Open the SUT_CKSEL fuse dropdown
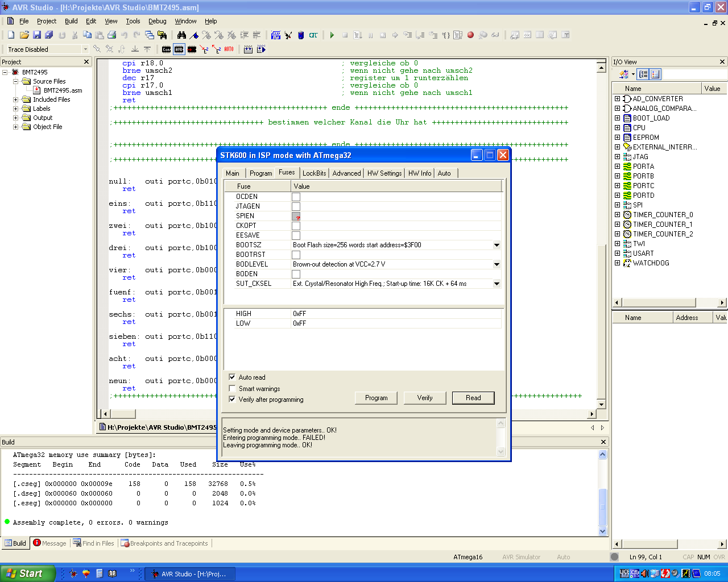 (x=497, y=284)
